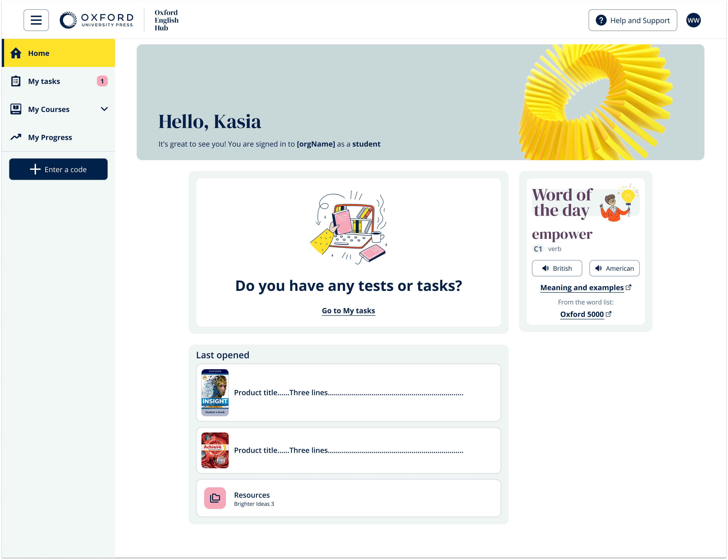Play the British pronunciation of empower

(x=557, y=268)
